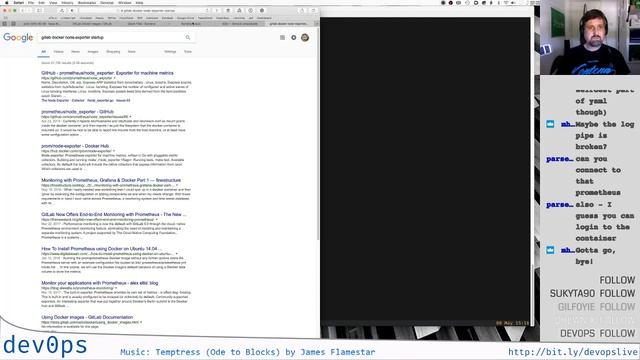The width and height of the screenshot is (640, 360).
Task: Focus the Safari address bar
Action: tap(145, 11)
